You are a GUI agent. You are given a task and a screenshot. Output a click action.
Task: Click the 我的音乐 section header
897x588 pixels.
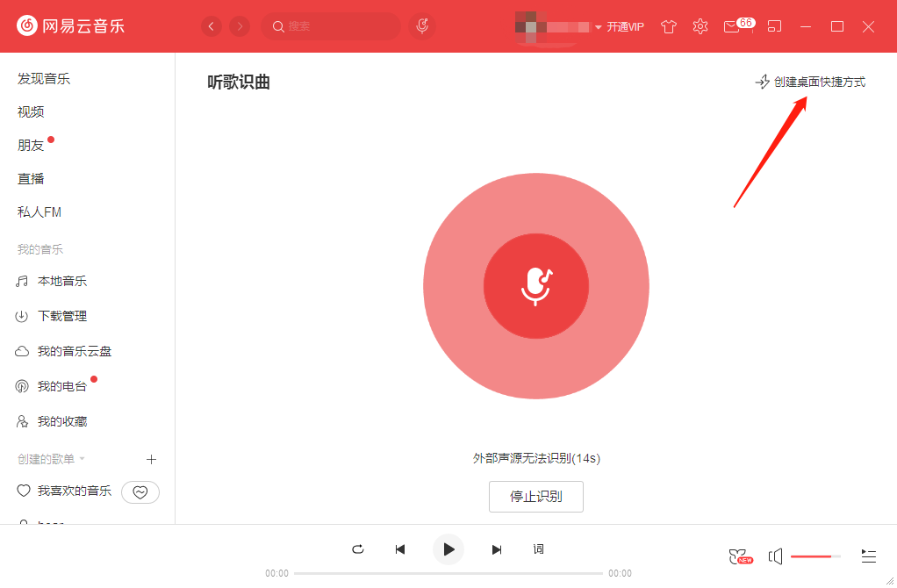40,249
